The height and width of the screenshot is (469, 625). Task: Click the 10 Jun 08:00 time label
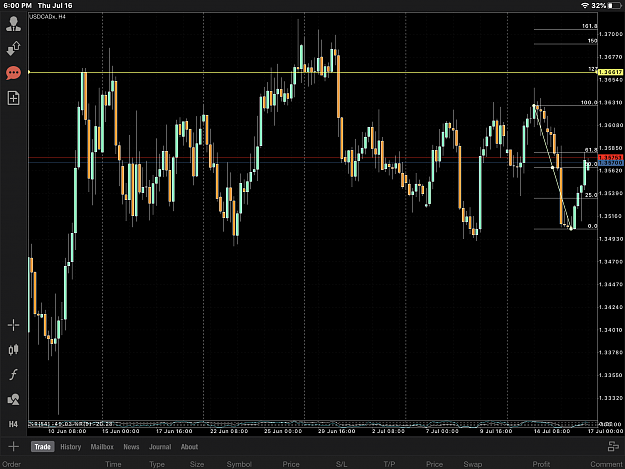[67, 431]
